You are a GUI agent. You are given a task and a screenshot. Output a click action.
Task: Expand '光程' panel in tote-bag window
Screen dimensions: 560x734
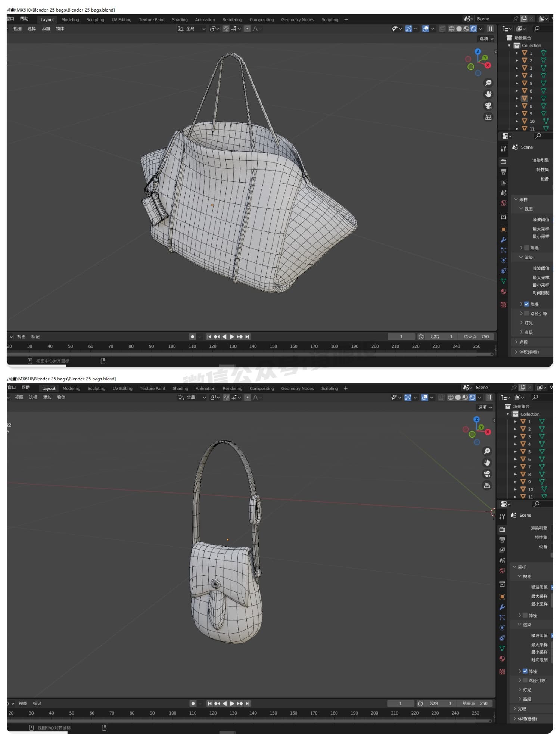[x=521, y=342]
